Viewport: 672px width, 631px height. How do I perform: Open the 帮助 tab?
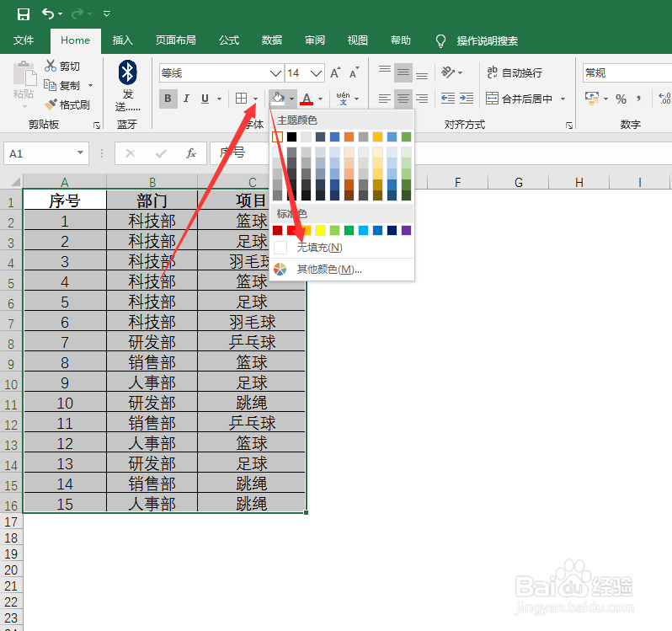click(400, 40)
